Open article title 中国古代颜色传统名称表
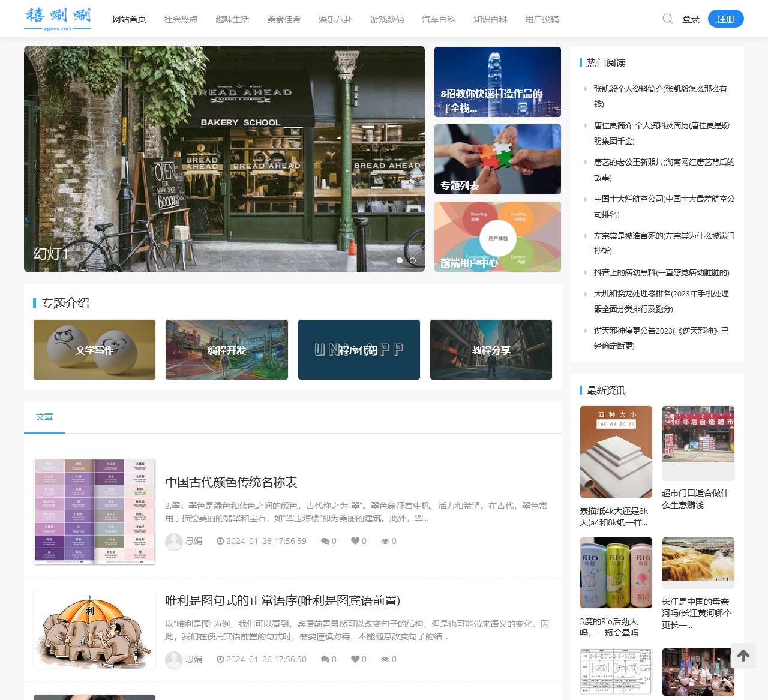This screenshot has width=768, height=700. point(231,482)
